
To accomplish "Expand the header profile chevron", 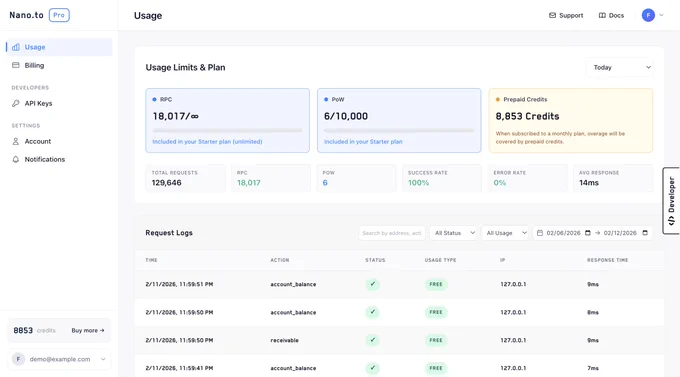I will point(661,15).
